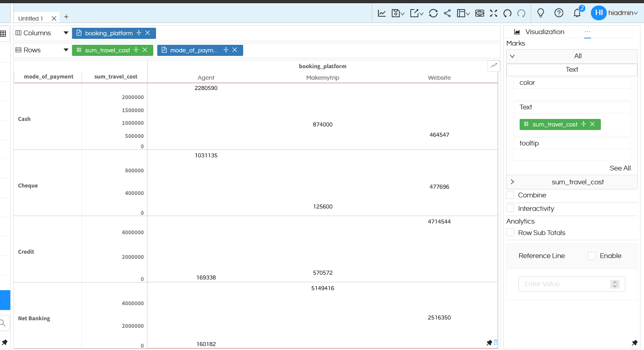Close the Untitled 1 tab
The image size is (644, 350).
[54, 18]
